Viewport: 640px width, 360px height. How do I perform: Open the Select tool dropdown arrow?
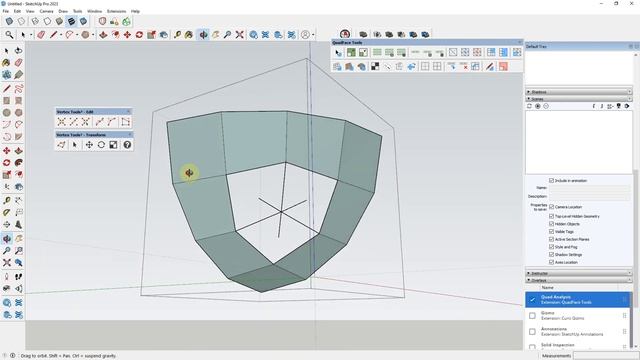click(31, 35)
